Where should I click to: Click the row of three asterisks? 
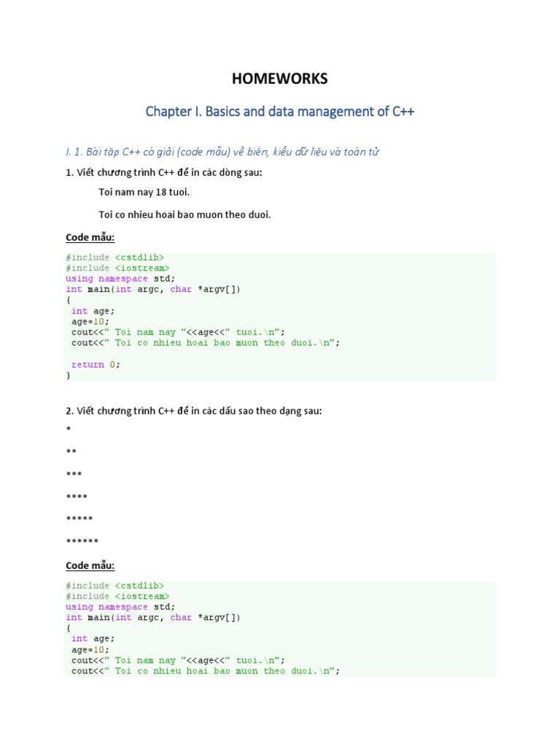(x=74, y=474)
